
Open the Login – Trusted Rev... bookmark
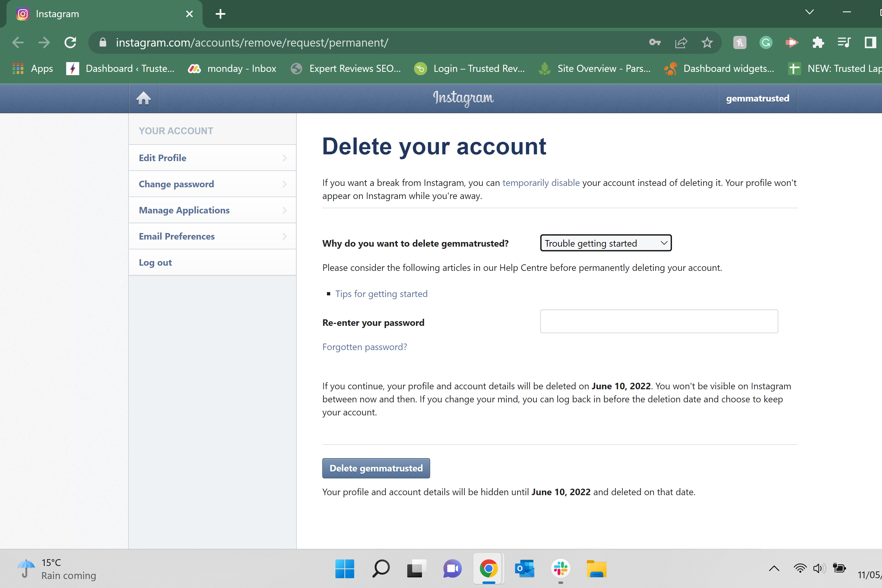tap(470, 69)
